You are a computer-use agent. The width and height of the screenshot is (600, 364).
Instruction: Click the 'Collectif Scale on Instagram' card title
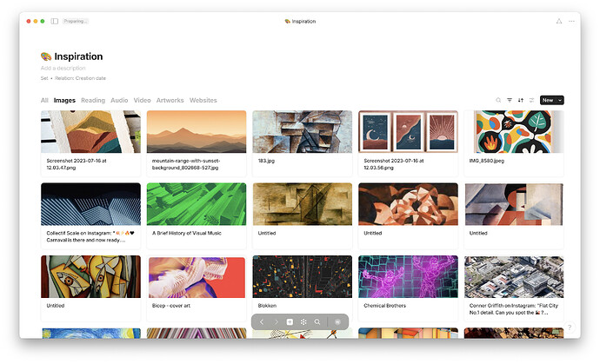click(x=90, y=236)
